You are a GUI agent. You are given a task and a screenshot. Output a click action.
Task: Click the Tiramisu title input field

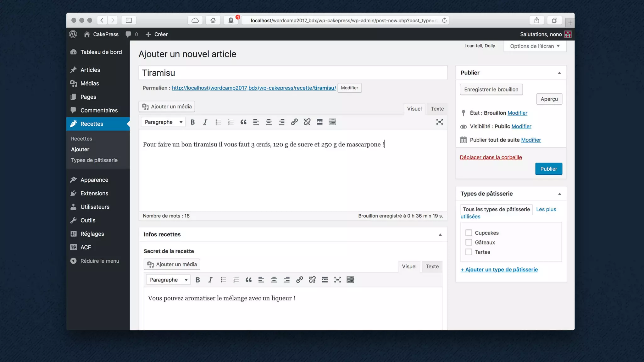[292, 73]
